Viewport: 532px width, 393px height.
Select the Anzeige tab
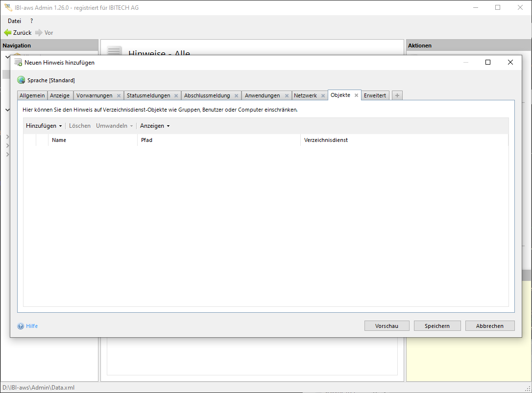60,96
